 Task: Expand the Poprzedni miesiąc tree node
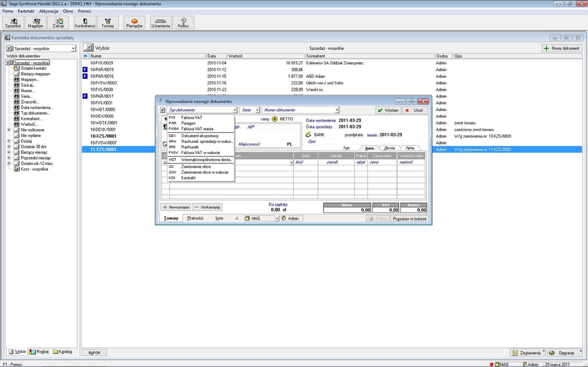point(9,158)
